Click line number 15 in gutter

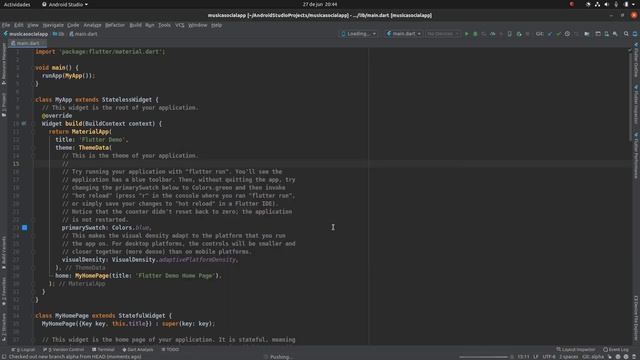(x=16, y=164)
